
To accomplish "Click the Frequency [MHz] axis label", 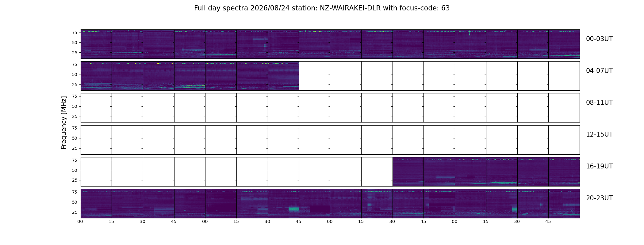I will (64, 123).
